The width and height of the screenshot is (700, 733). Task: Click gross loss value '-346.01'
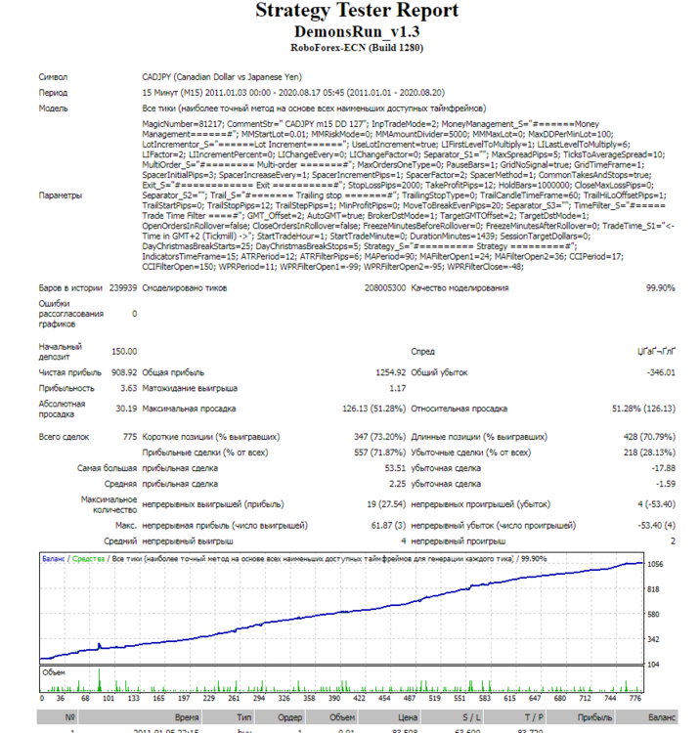(x=661, y=372)
